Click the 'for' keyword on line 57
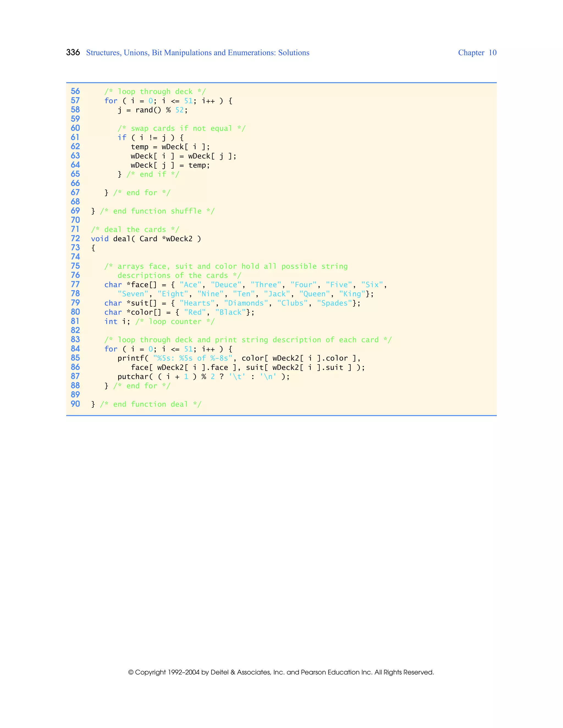 111,101
